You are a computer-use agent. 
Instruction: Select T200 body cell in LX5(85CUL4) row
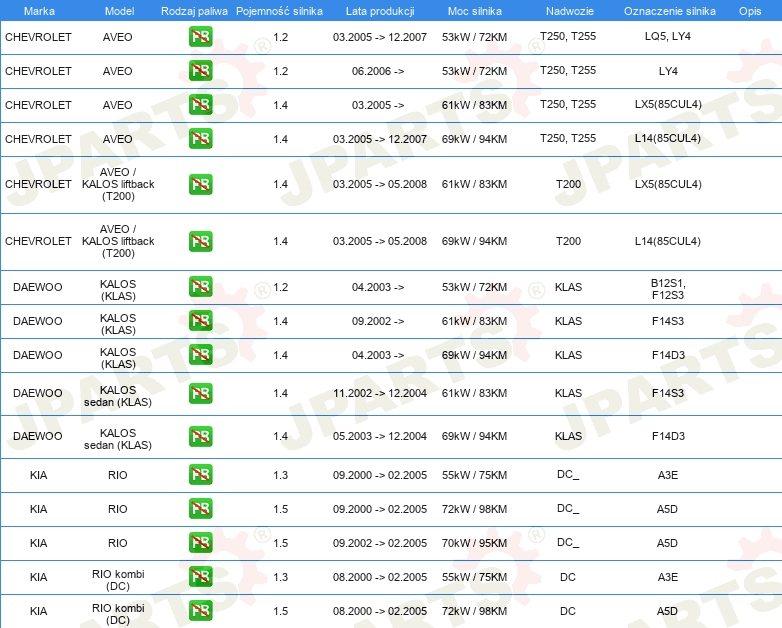click(x=568, y=184)
